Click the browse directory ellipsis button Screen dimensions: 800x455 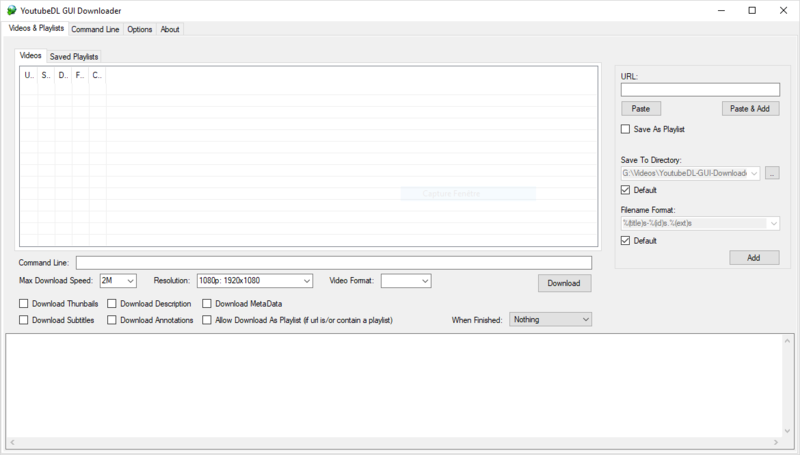[772, 173]
